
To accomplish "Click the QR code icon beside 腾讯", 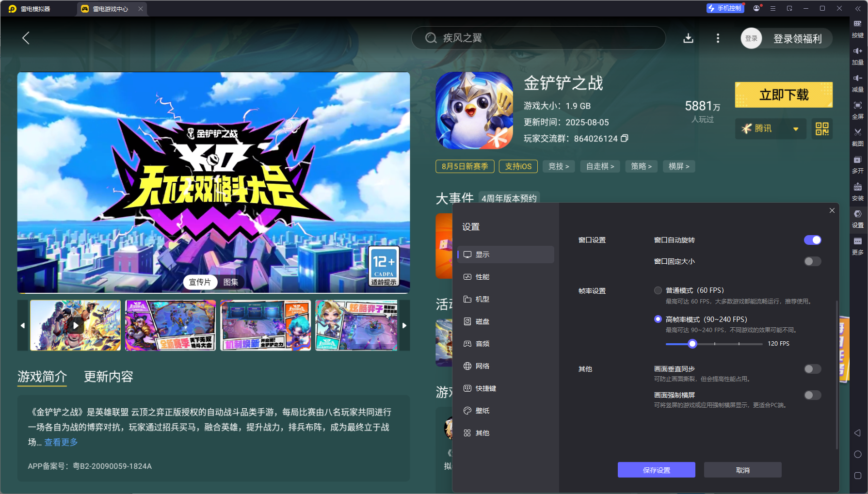I will [x=822, y=128].
